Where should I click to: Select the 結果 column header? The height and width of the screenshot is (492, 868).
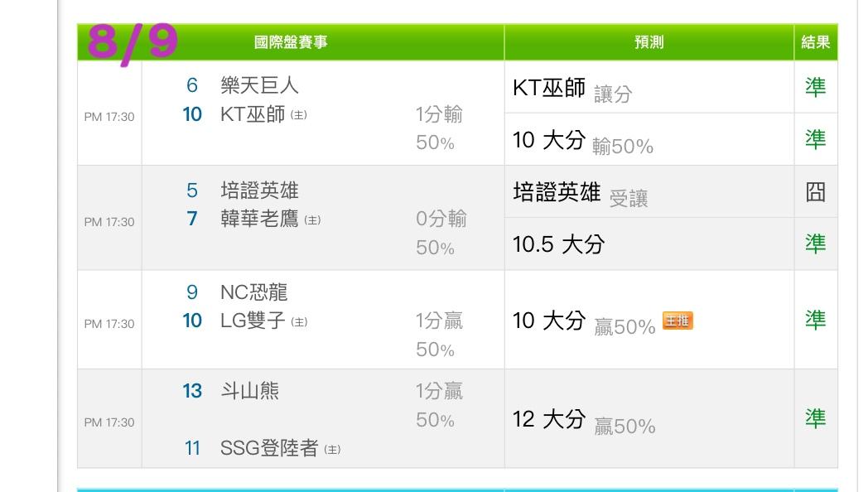pos(816,42)
